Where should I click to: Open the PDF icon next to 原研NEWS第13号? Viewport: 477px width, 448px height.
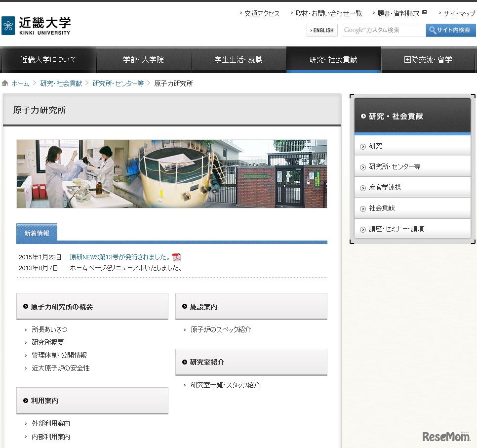[176, 256]
